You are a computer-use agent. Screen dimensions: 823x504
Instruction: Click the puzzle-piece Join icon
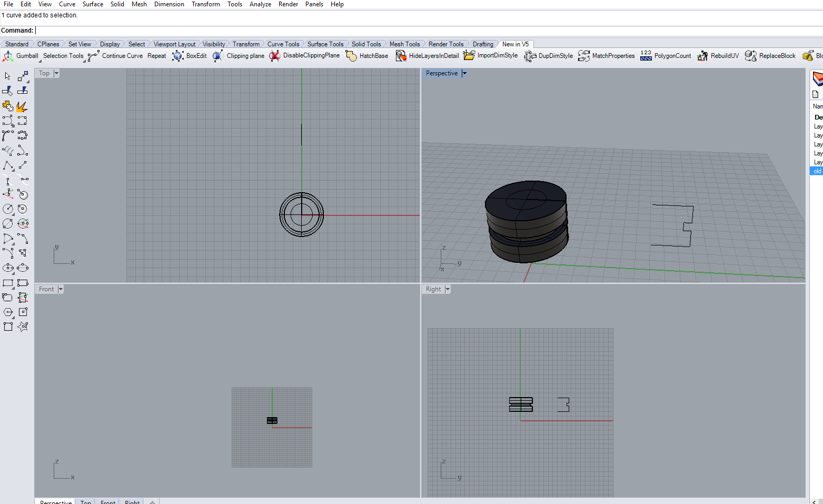pyautogui.click(x=7, y=106)
